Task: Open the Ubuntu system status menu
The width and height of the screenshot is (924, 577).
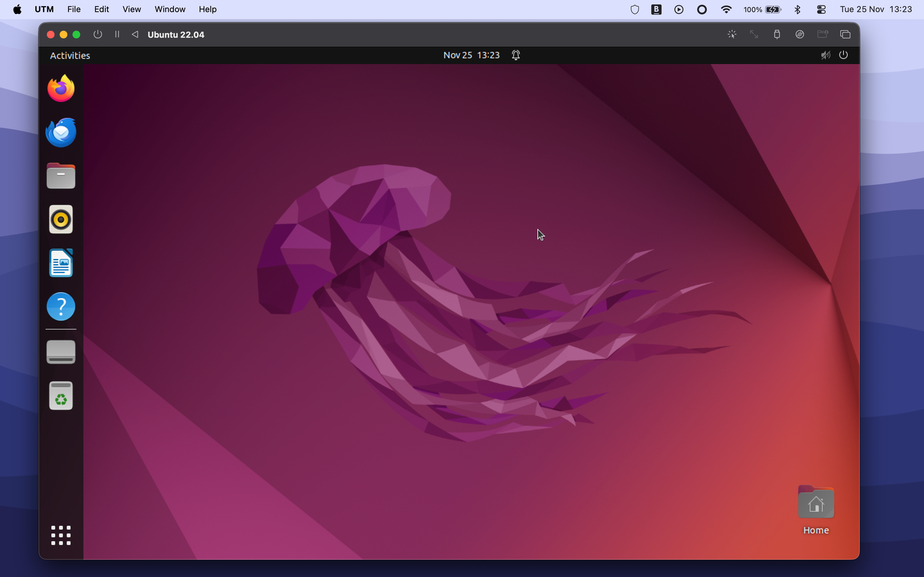Action: [834, 55]
